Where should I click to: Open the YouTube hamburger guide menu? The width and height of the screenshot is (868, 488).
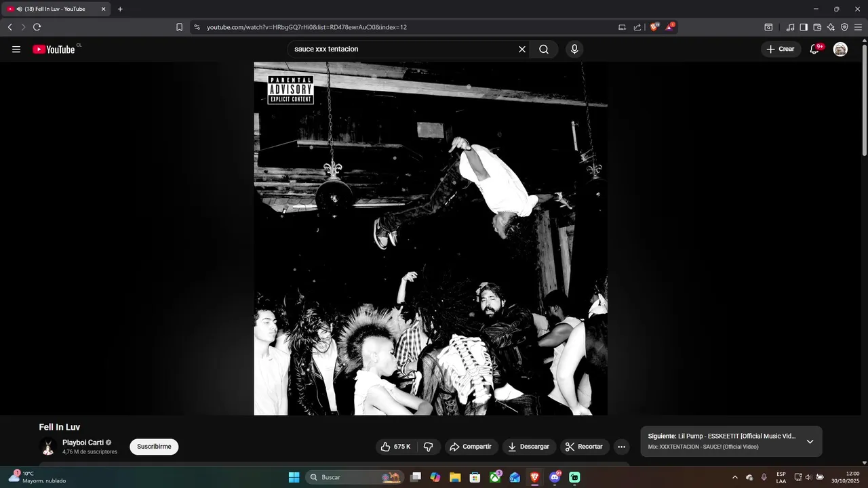point(16,49)
